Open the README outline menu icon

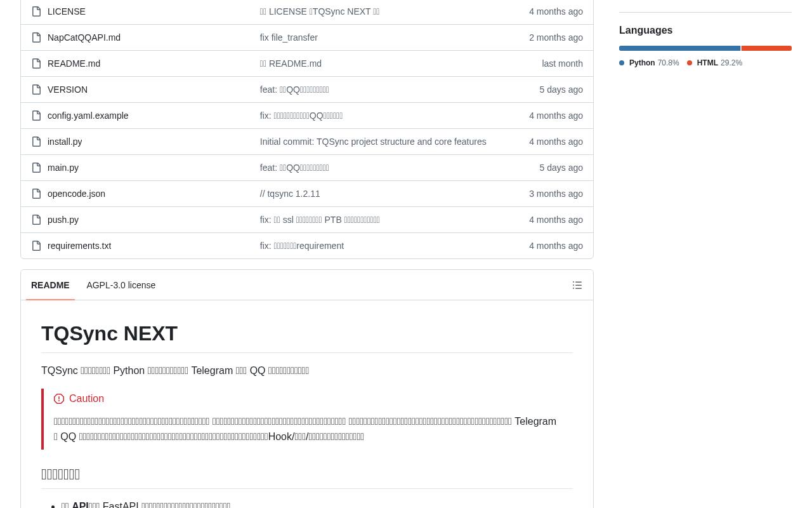coord(577,286)
